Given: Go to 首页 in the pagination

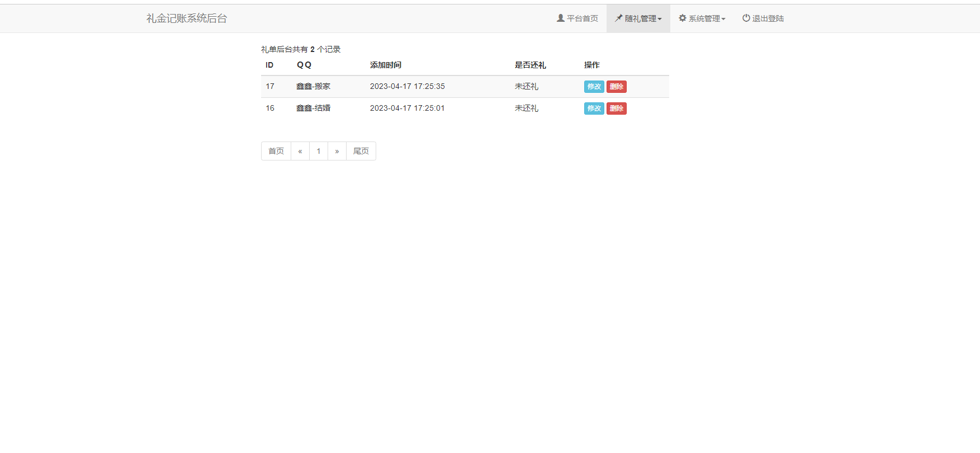Looking at the screenshot, I should click(x=276, y=151).
